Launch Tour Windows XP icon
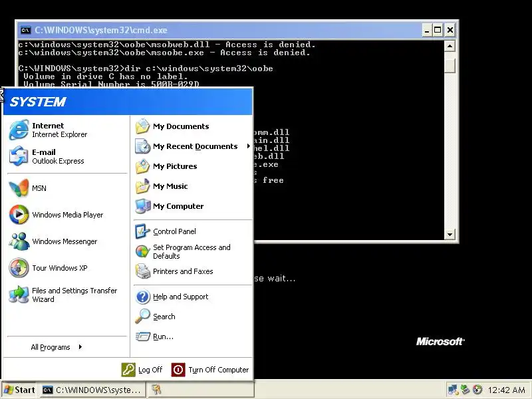The image size is (532, 399). click(x=19, y=268)
